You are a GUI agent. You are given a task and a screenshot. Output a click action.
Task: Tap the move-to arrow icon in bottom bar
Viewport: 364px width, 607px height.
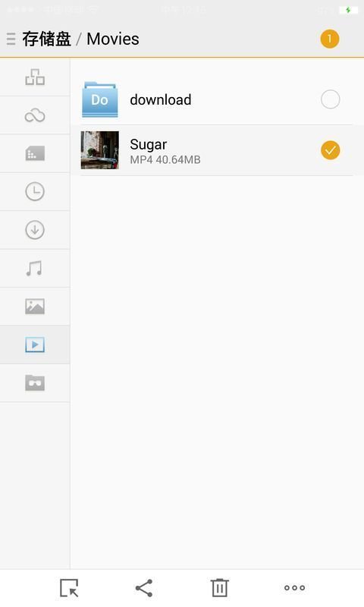tap(70, 587)
